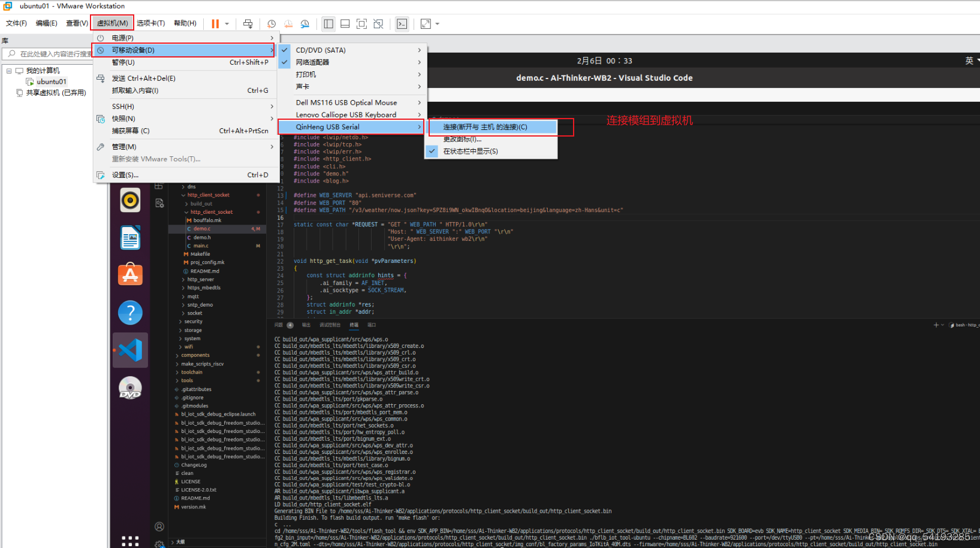
Task: Expand the SSH(H) submenu
Action: point(185,107)
